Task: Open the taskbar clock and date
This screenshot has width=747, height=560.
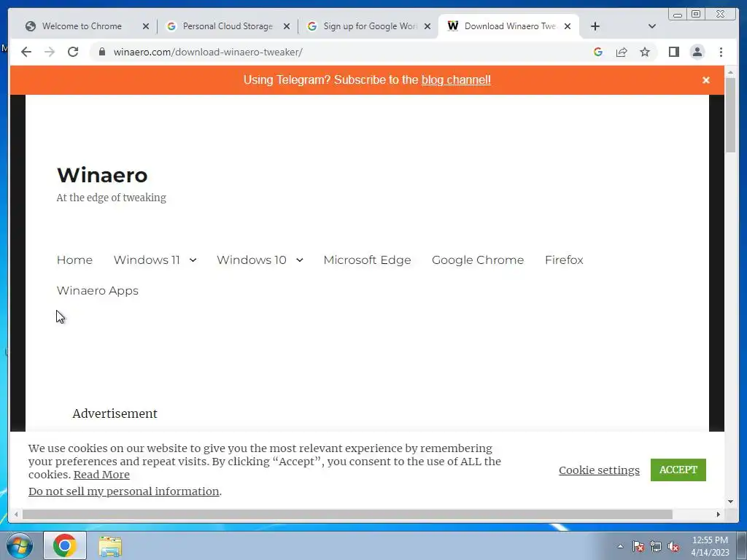Action: pos(710,546)
